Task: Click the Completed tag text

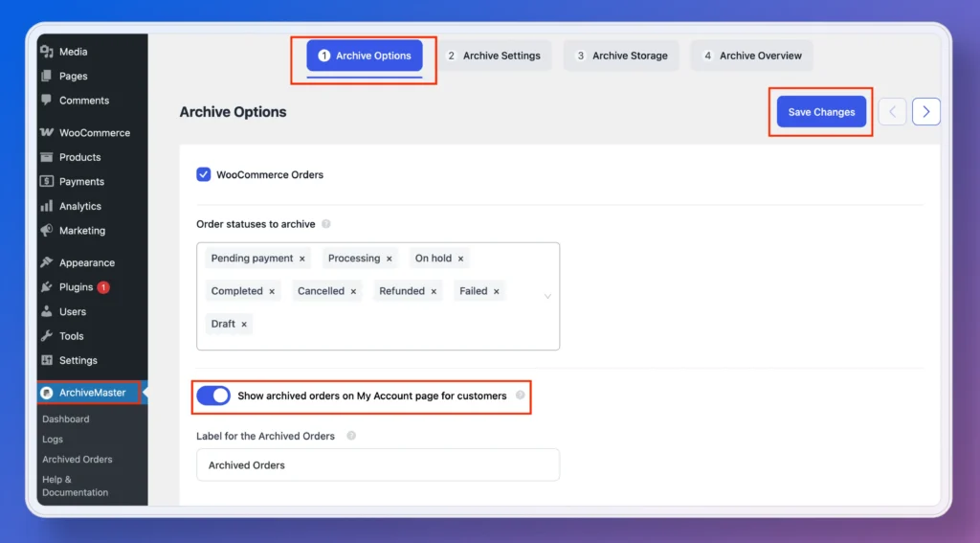Action: tap(237, 291)
